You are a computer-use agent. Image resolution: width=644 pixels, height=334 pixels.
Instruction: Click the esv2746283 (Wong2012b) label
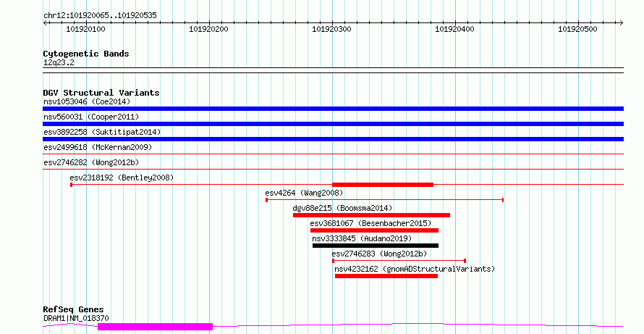379,254
